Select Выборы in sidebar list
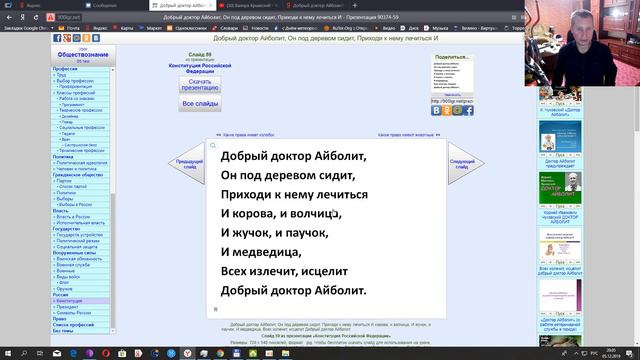 64,199
